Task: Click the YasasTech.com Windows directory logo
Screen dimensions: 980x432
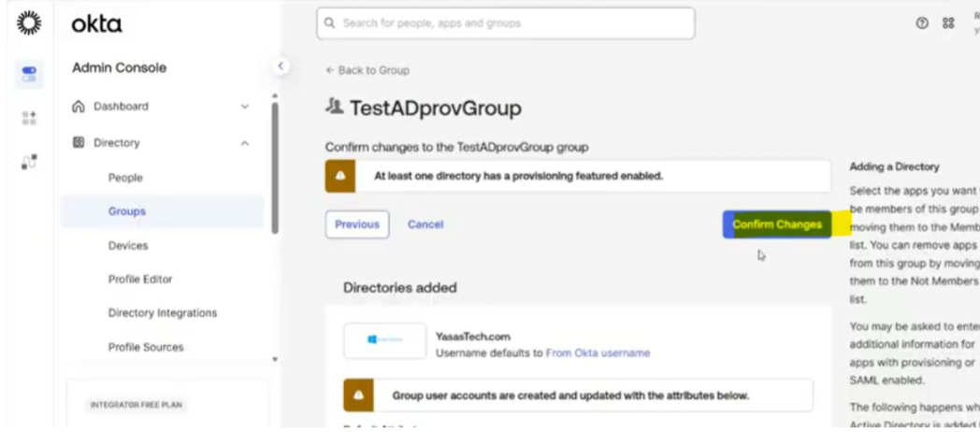Action: point(384,340)
